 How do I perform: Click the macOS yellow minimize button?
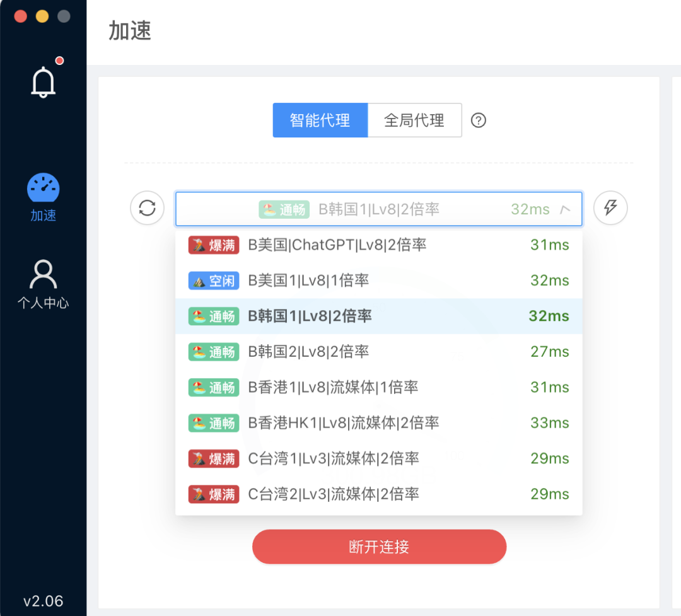(x=42, y=16)
